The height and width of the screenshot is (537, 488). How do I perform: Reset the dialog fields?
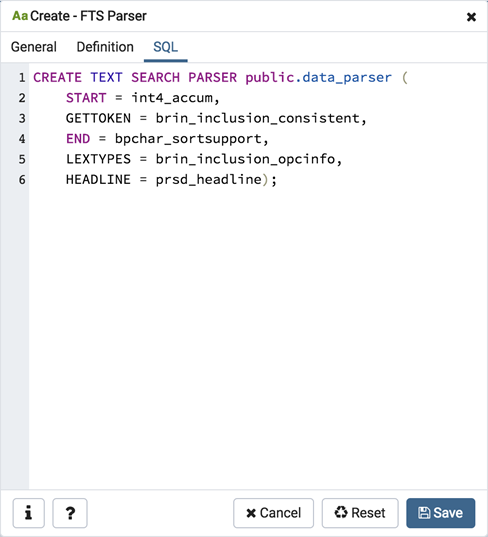[x=360, y=513]
